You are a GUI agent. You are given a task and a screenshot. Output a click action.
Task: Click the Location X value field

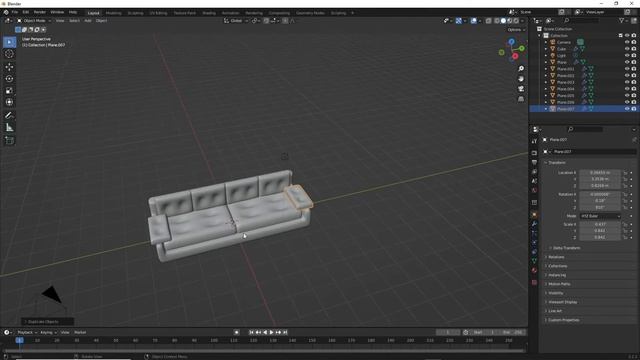pyautogui.click(x=600, y=173)
